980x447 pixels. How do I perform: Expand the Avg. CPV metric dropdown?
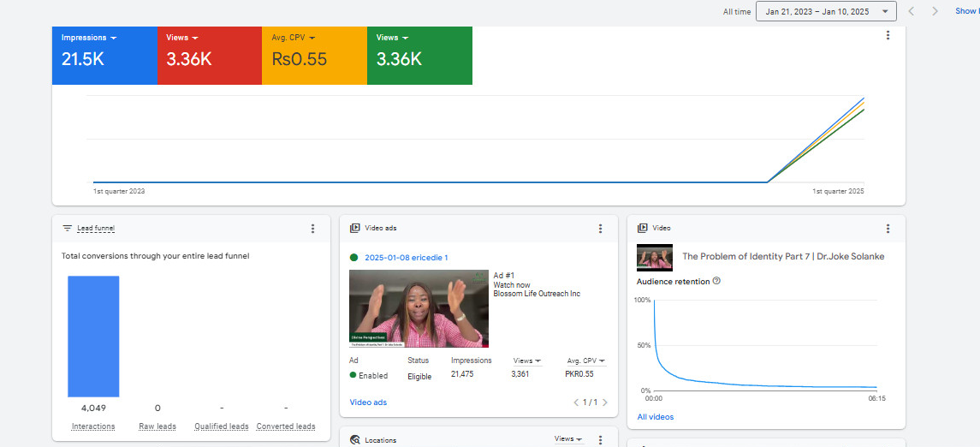[294, 38]
